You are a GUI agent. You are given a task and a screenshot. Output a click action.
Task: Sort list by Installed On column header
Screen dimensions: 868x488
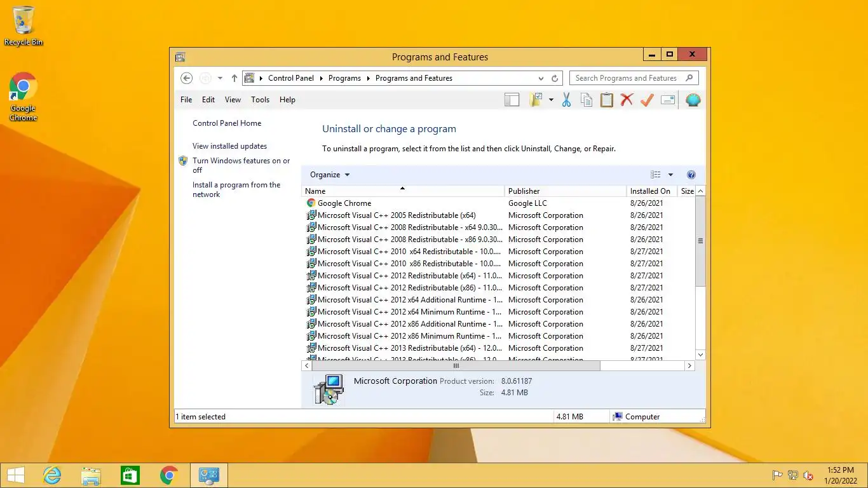[x=651, y=191]
